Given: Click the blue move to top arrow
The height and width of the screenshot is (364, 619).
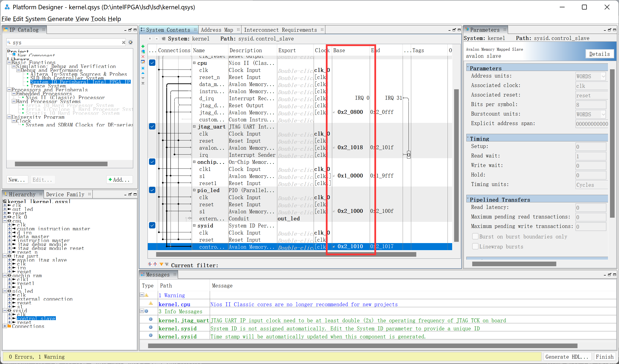Looking at the screenshot, I should pyautogui.click(x=143, y=68).
